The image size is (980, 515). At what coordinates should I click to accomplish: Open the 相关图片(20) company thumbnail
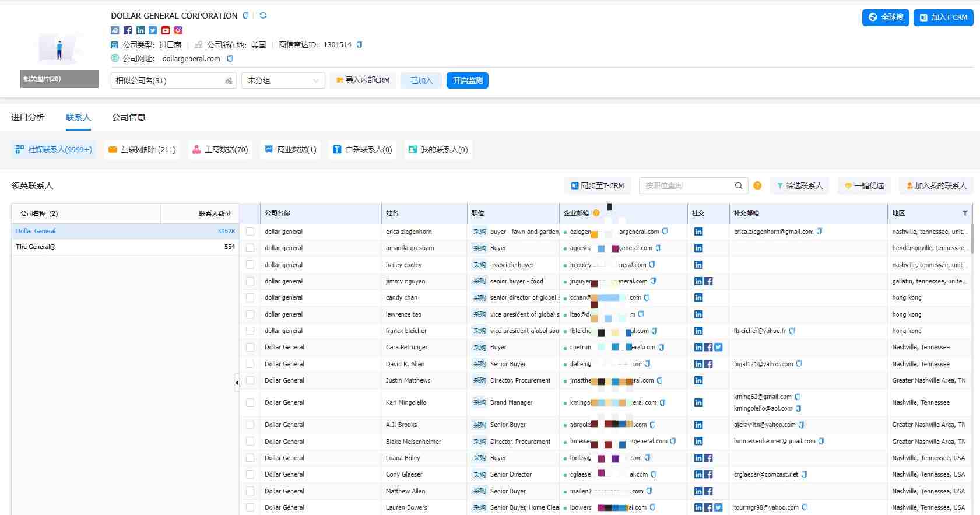(59, 50)
